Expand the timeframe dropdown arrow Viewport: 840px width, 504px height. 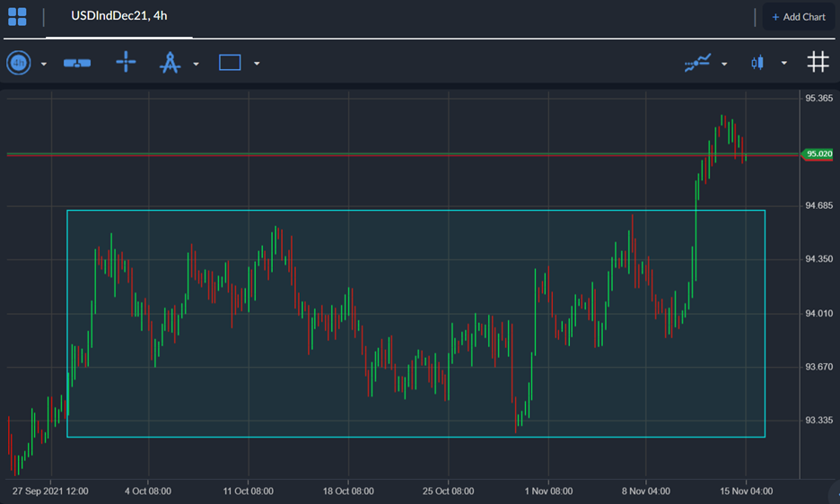pyautogui.click(x=44, y=64)
